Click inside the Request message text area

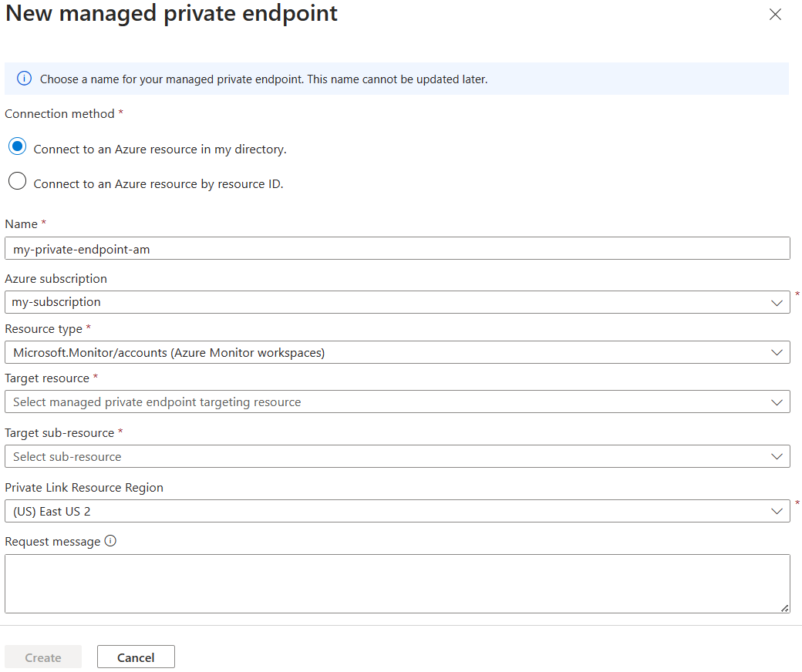pyautogui.click(x=396, y=583)
